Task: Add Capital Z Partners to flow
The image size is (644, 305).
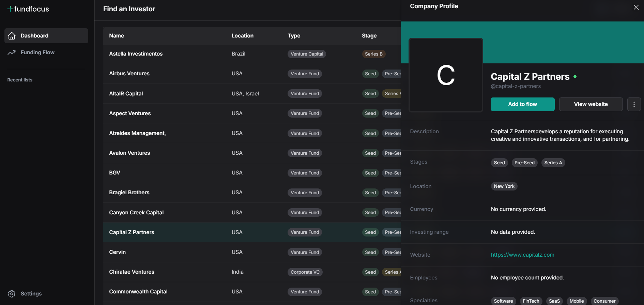Action: pyautogui.click(x=522, y=104)
